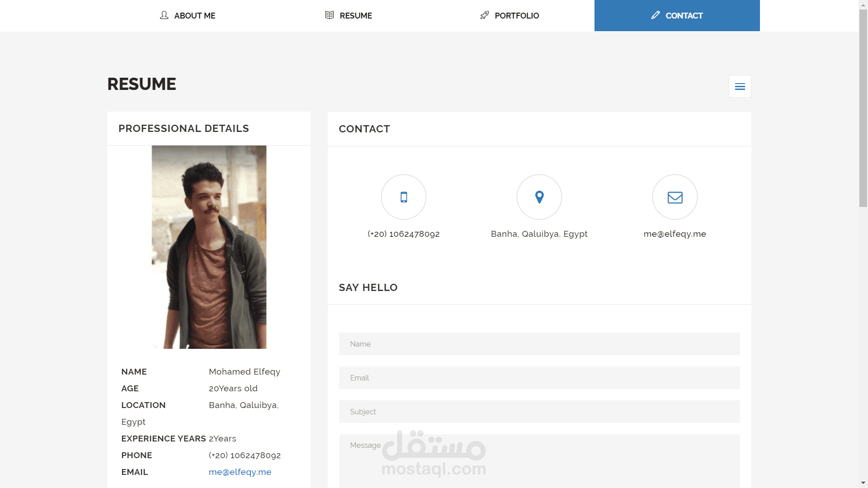Viewport: 868px width, 488px height.
Task: Click the me@elfeqy.me email link
Action: point(240,472)
